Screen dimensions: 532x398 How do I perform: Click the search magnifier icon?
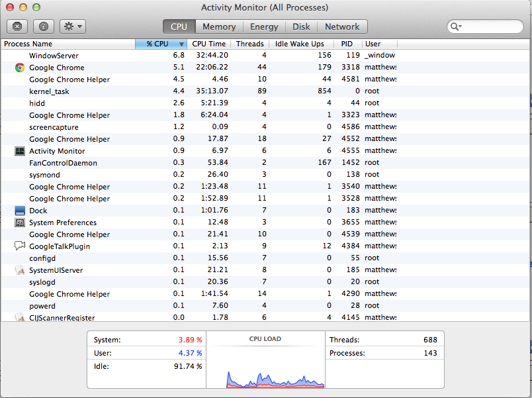[456, 26]
